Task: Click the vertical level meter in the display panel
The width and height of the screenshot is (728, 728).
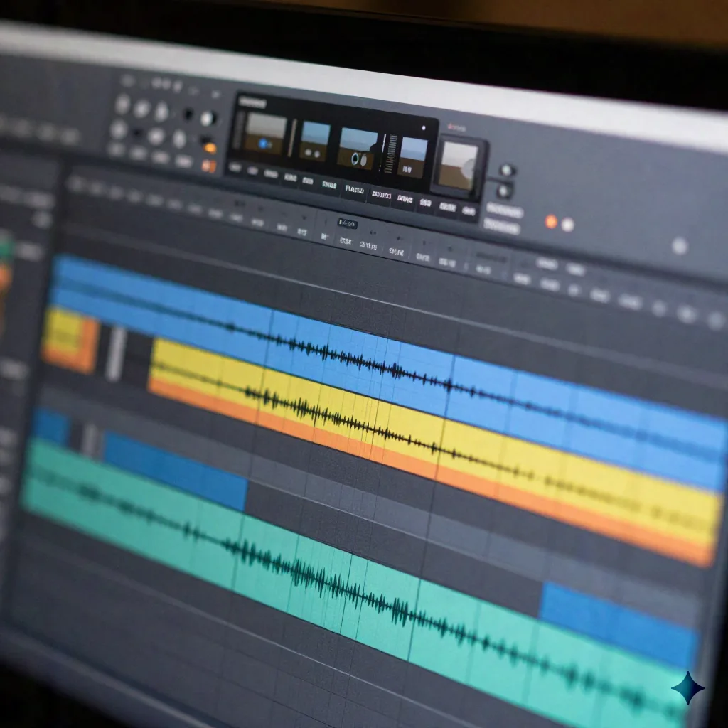Action: pos(392,154)
